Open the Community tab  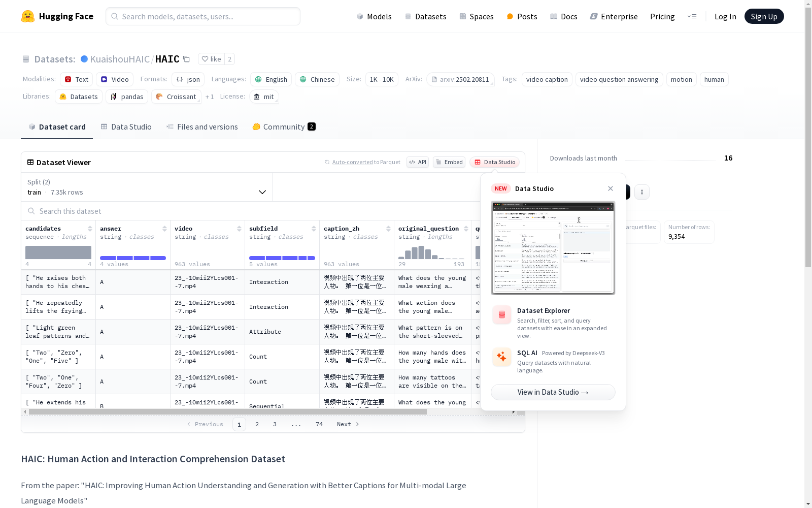click(284, 127)
